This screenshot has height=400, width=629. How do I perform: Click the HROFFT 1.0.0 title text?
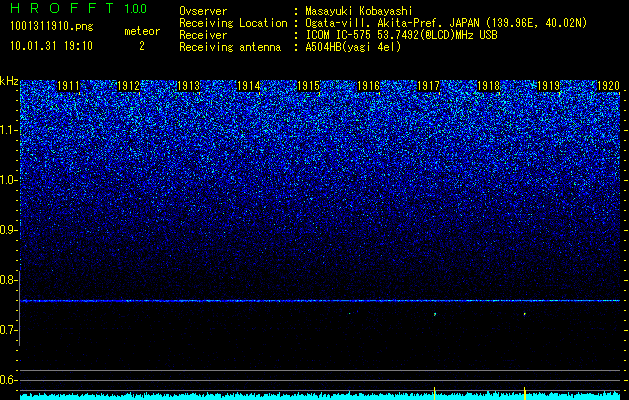click(79, 8)
